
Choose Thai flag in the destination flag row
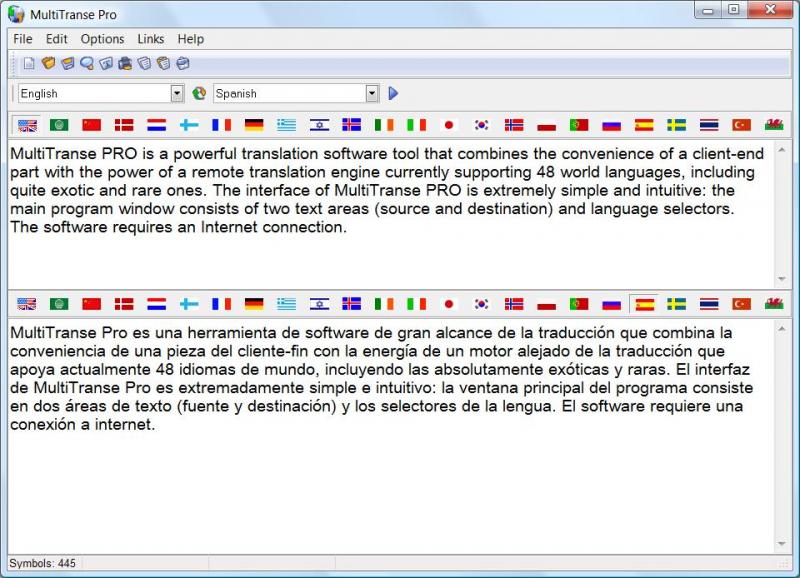pyautogui.click(x=709, y=304)
